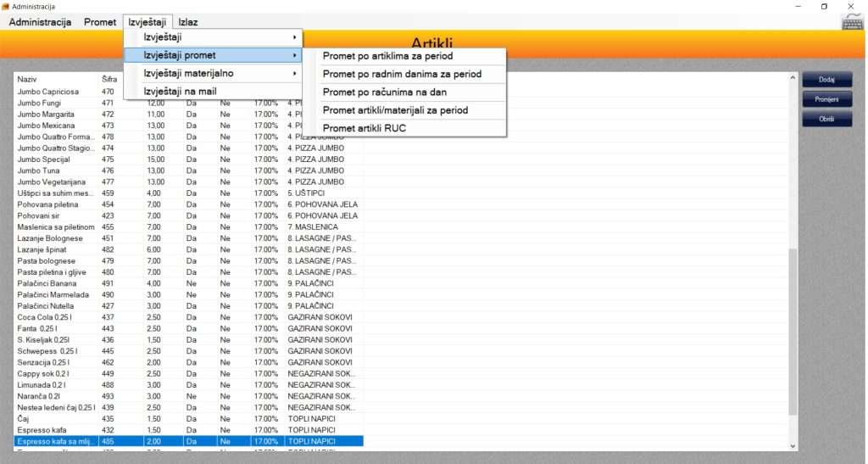Select the Palačinci Marmelada row
The image size is (868, 464).
pyautogui.click(x=188, y=294)
